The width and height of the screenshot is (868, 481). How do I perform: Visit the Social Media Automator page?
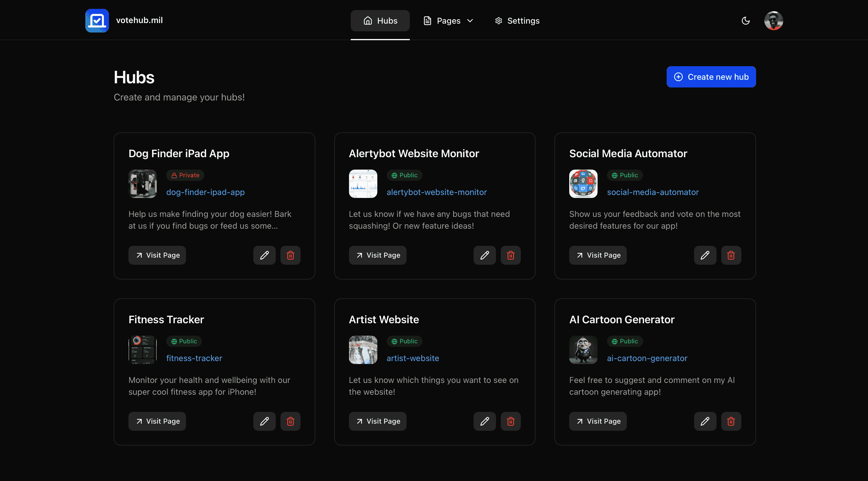coord(598,255)
